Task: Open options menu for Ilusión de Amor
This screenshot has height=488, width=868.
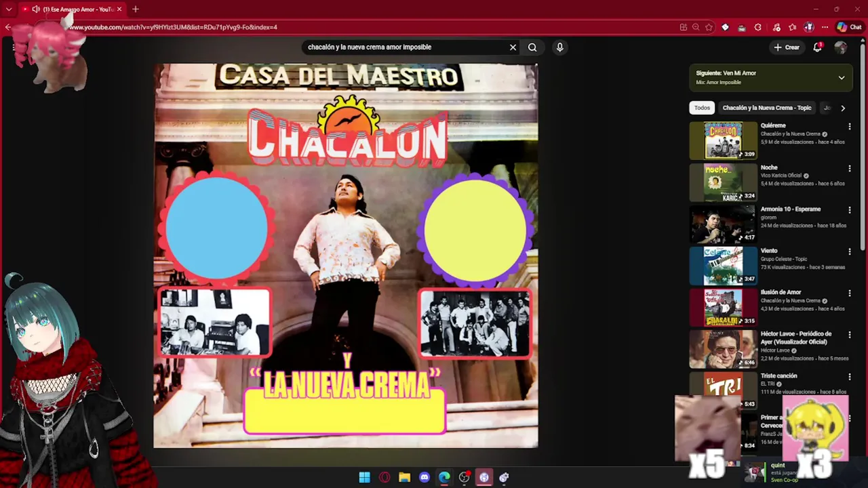Action: 849,293
